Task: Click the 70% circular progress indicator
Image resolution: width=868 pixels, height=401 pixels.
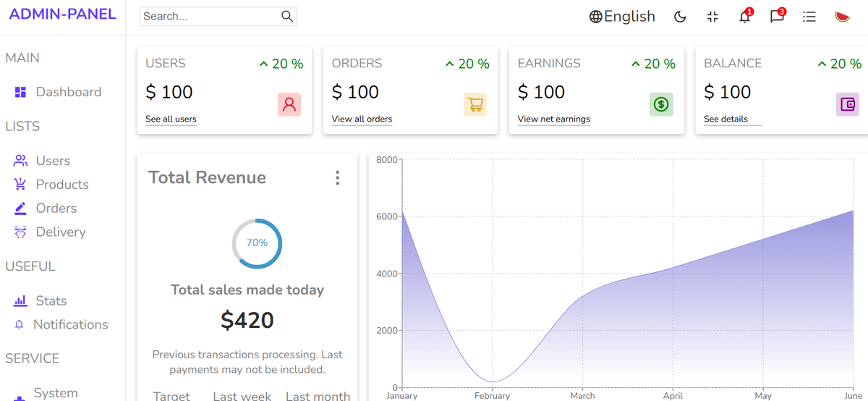Action: click(257, 243)
